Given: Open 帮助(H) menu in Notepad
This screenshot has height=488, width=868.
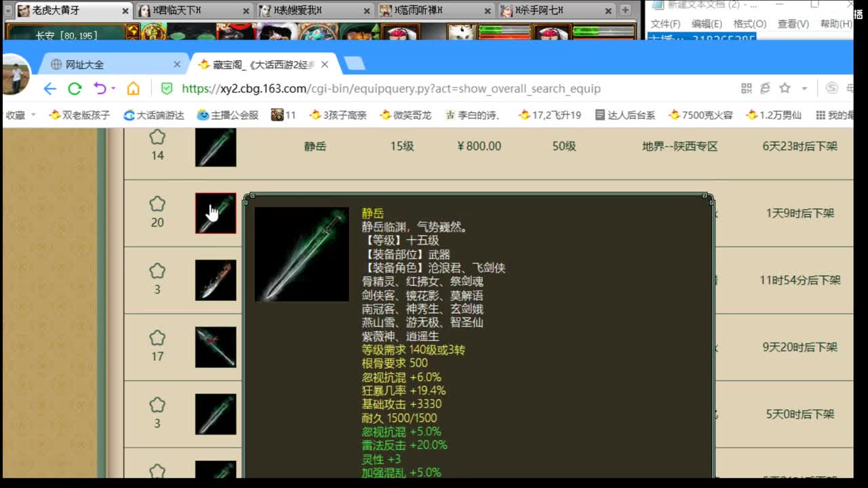Looking at the screenshot, I should [836, 24].
